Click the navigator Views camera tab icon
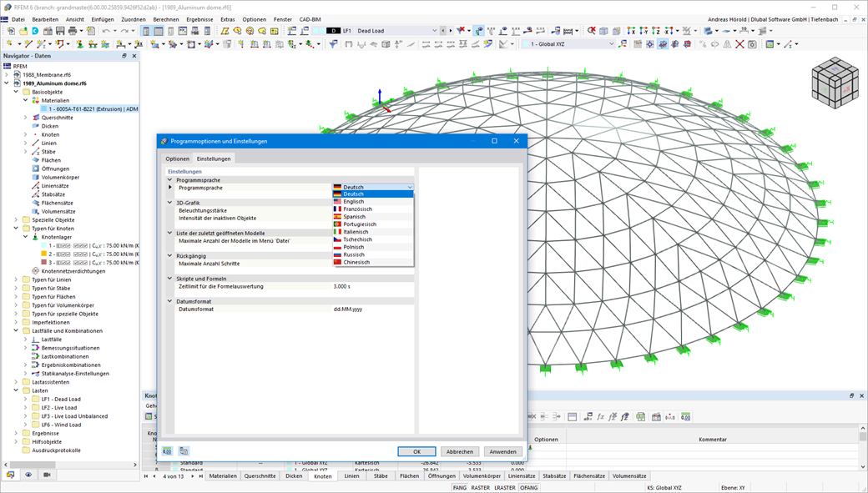Image resolution: width=868 pixels, height=493 pixels. coord(47,475)
